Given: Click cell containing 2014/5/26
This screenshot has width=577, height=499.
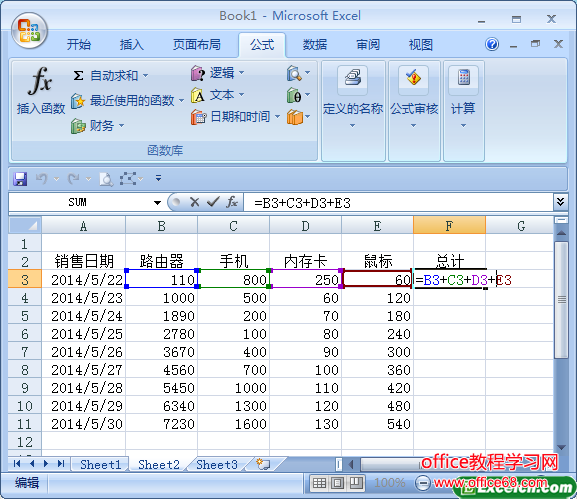Looking at the screenshot, I should pyautogui.click(x=84, y=352).
